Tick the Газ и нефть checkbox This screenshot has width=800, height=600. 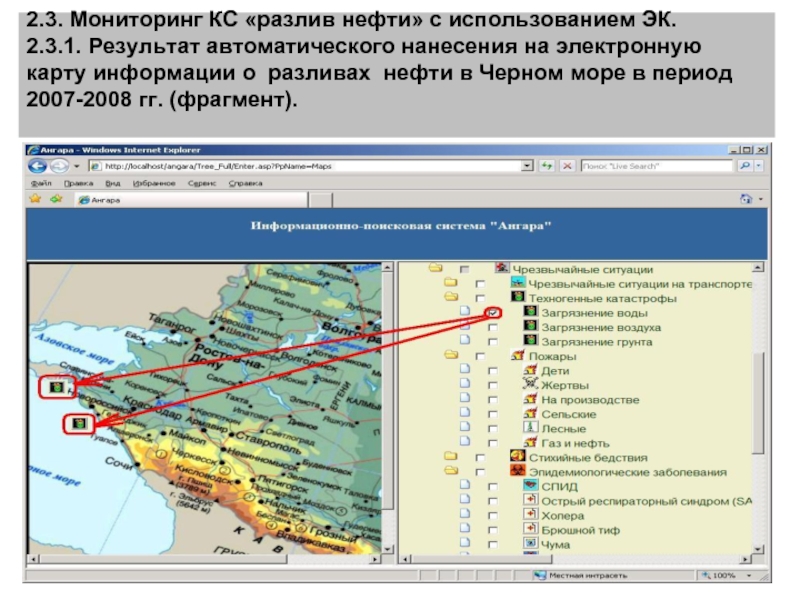(x=493, y=443)
